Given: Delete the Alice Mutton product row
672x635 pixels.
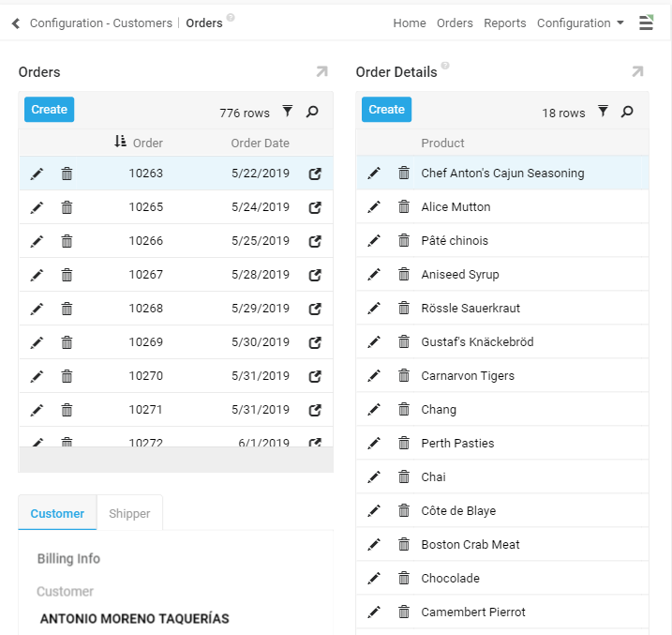Looking at the screenshot, I should pos(404,207).
